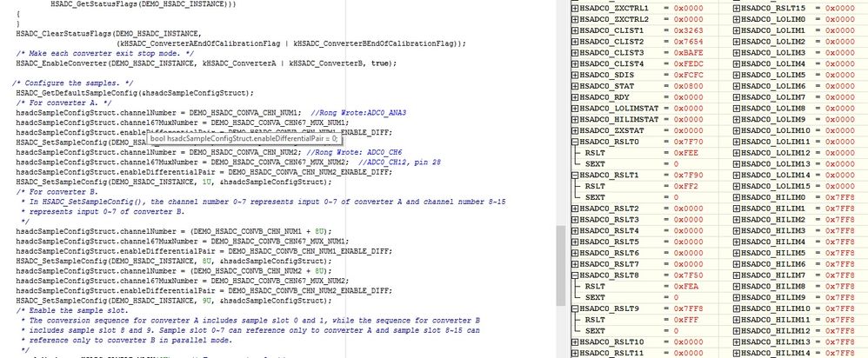Click the 0x0800 value of HSADC0_STAT
The image size is (868, 358).
pyautogui.click(x=688, y=86)
